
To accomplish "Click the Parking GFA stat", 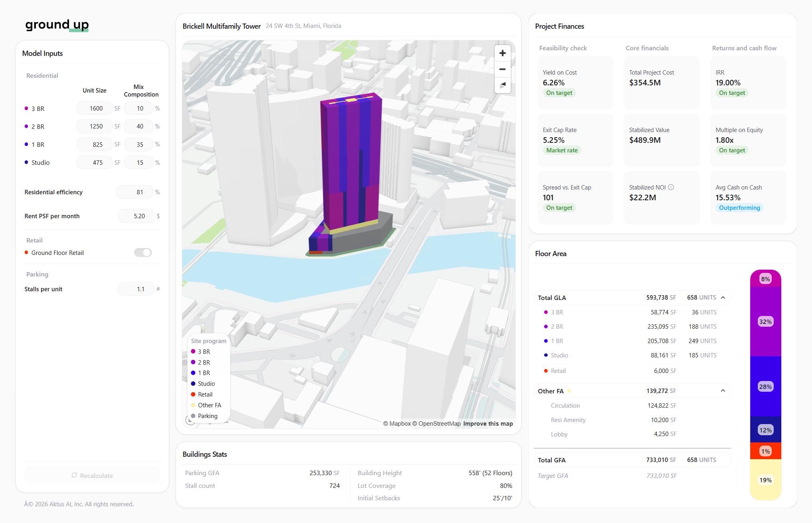I will coord(262,473).
